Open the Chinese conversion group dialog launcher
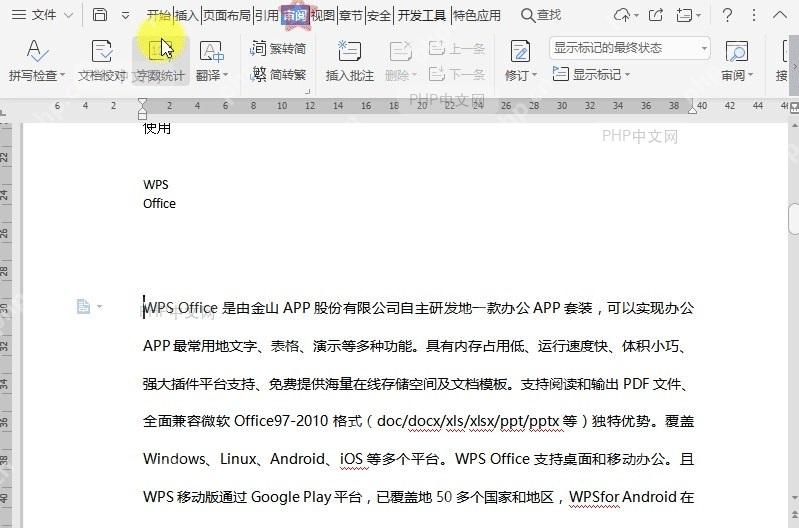 click(307, 92)
